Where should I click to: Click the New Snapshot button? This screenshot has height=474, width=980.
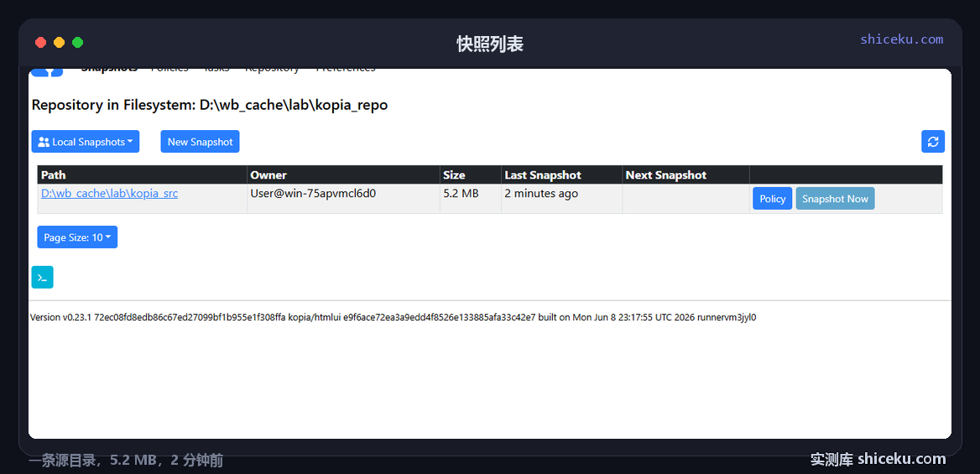click(x=200, y=141)
